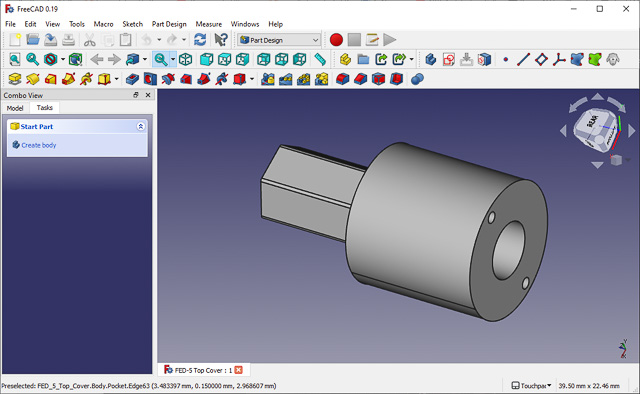Expand the additive primitive dropdown arrow

point(117,79)
